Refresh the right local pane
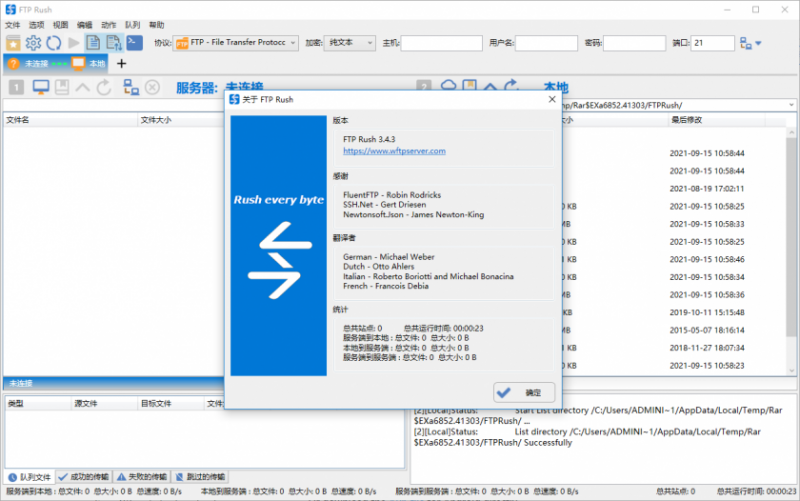The width and height of the screenshot is (800, 501). (512, 86)
